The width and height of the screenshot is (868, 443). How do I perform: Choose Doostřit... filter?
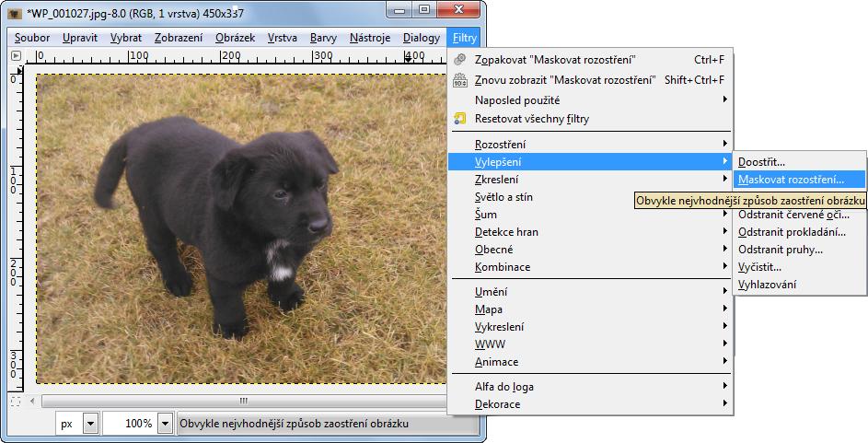[799, 162]
